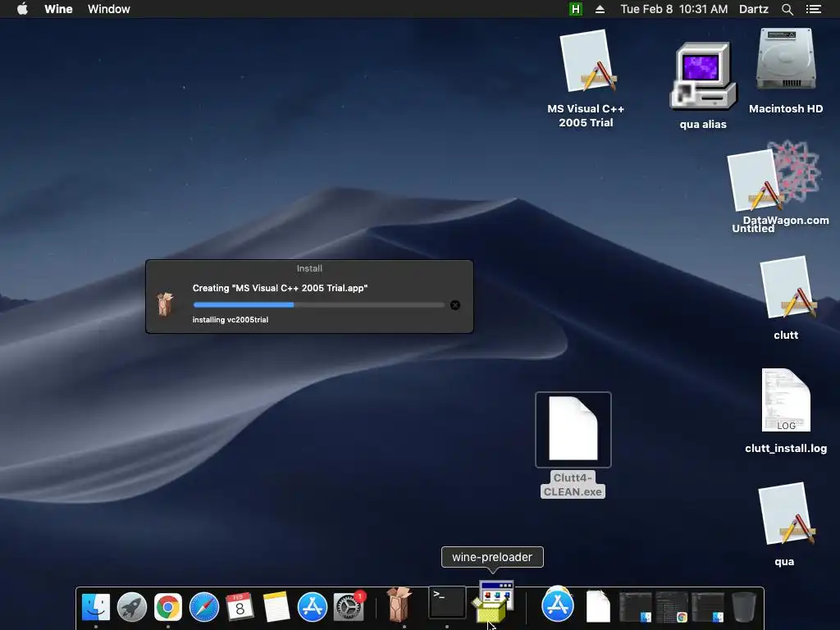Open Applications folder stack in Dock
The image size is (840, 630).
point(558,605)
